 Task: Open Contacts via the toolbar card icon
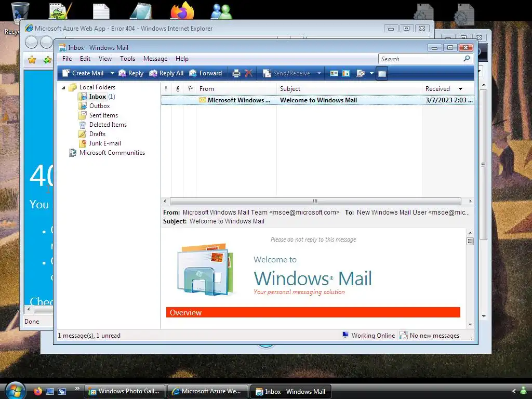coord(334,73)
